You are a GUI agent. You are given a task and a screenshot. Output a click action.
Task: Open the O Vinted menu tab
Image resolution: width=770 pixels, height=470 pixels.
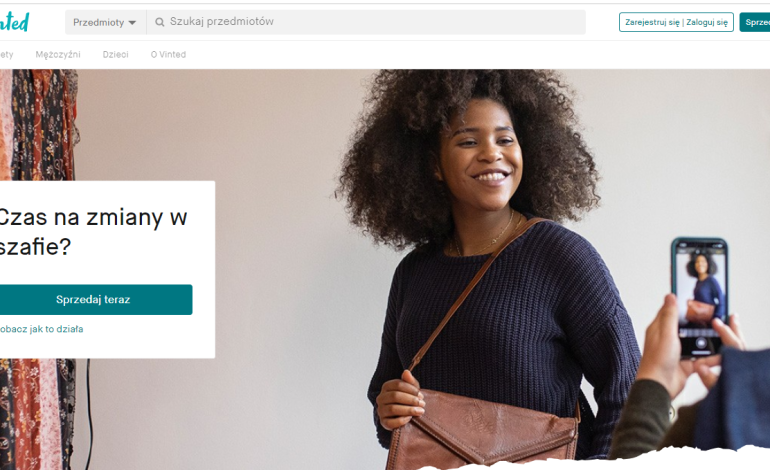pyautogui.click(x=168, y=55)
